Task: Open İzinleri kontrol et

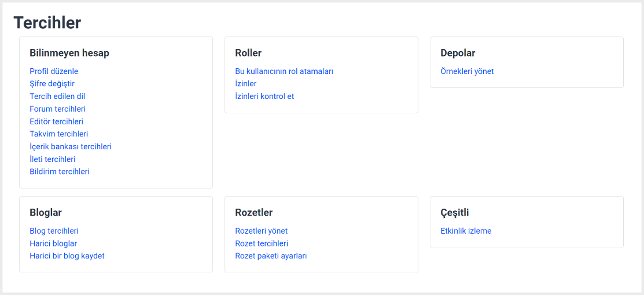Action: [264, 96]
